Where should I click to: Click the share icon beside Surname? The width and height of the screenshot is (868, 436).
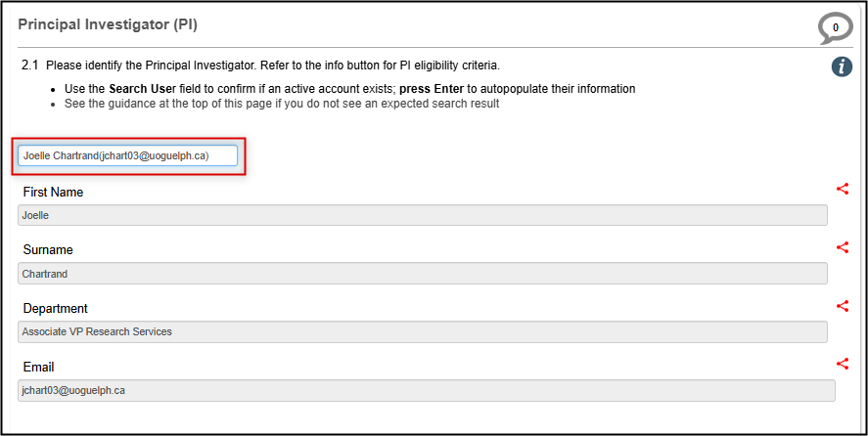(x=843, y=247)
